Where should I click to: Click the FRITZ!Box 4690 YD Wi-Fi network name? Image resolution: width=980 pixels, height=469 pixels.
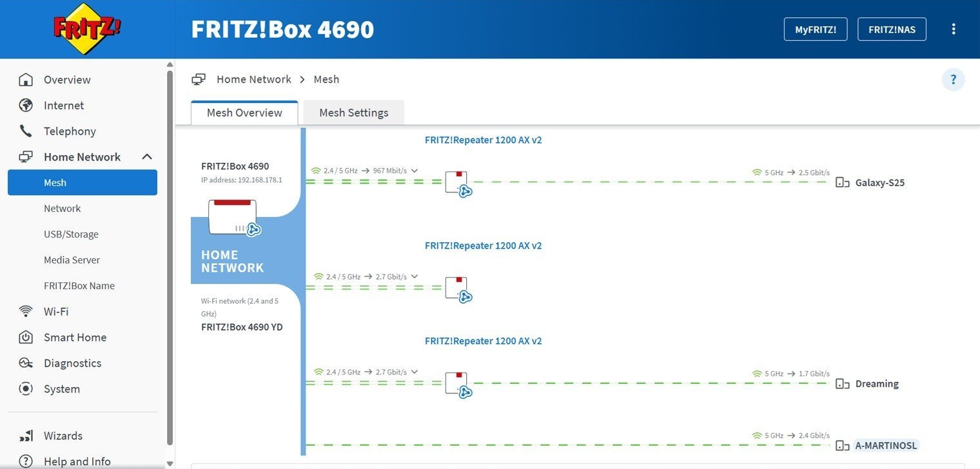click(242, 327)
